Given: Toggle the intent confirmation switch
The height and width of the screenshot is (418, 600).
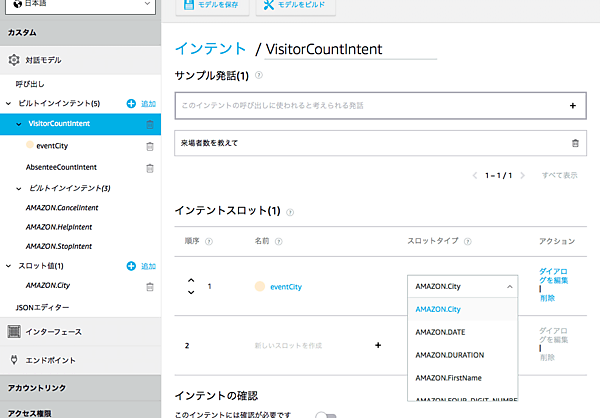Looking at the screenshot, I should [x=324, y=413].
